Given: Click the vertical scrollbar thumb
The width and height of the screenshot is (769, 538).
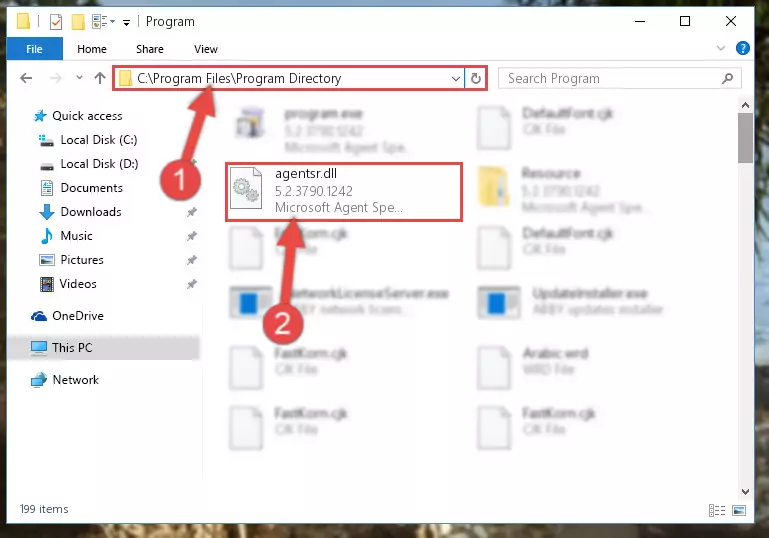Looking at the screenshot, I should click(x=745, y=138).
